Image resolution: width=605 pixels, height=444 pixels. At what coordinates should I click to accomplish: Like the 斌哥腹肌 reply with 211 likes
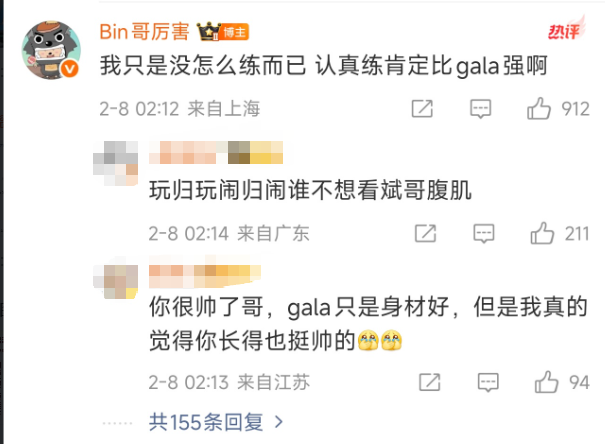[542, 233]
